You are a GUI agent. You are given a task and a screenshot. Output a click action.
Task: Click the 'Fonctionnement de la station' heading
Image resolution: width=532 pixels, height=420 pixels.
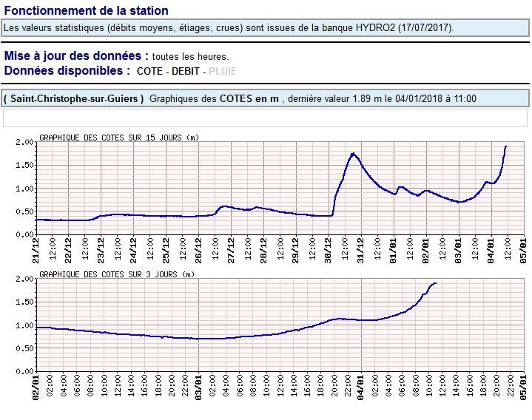point(86,11)
